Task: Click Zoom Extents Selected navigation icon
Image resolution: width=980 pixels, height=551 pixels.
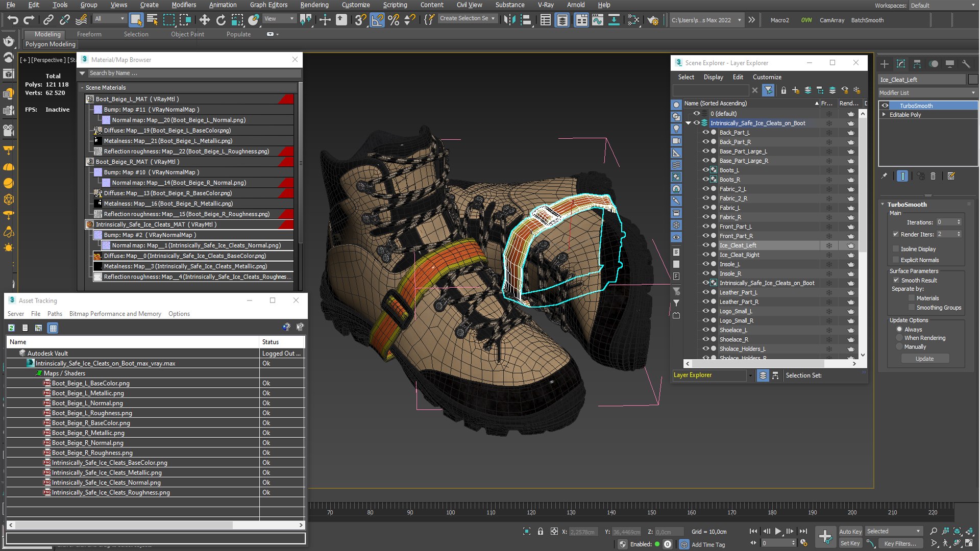Action: [957, 531]
